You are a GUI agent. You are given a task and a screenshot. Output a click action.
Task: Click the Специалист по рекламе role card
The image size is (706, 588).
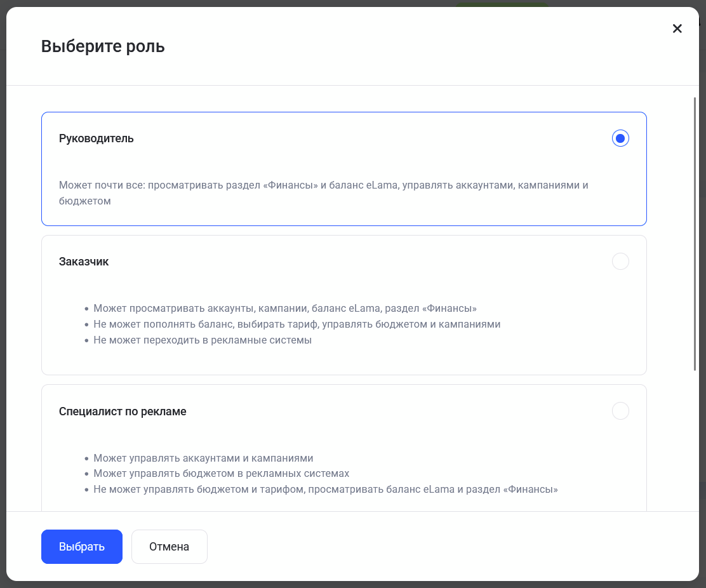pyautogui.click(x=343, y=444)
